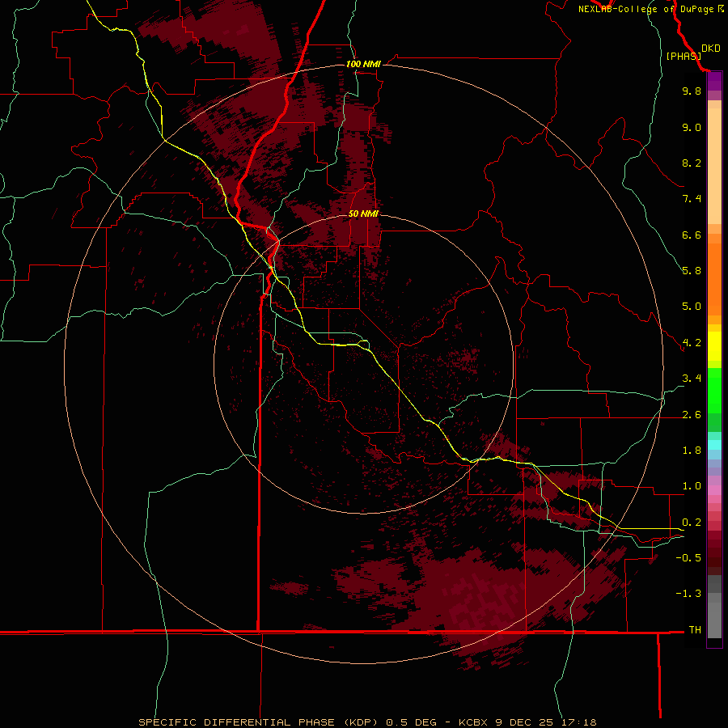Click the 50 NMI range ring label

(363, 214)
